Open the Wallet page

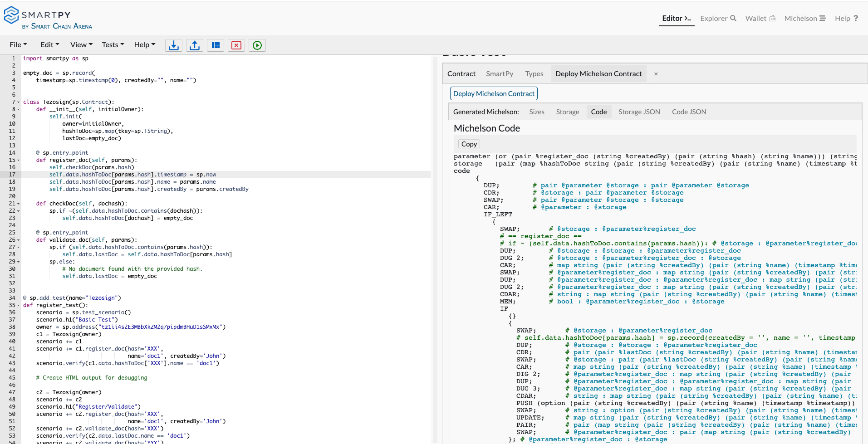pyautogui.click(x=760, y=19)
